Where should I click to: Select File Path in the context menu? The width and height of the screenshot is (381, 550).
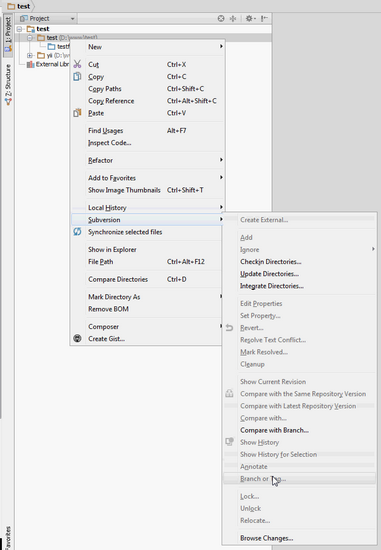click(100, 262)
